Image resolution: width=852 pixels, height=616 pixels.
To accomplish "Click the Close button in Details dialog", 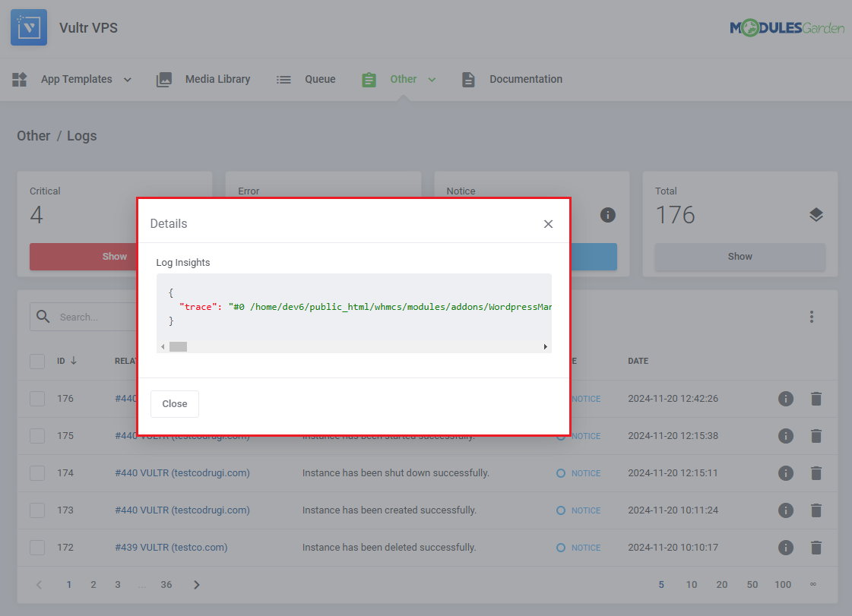I will (174, 403).
